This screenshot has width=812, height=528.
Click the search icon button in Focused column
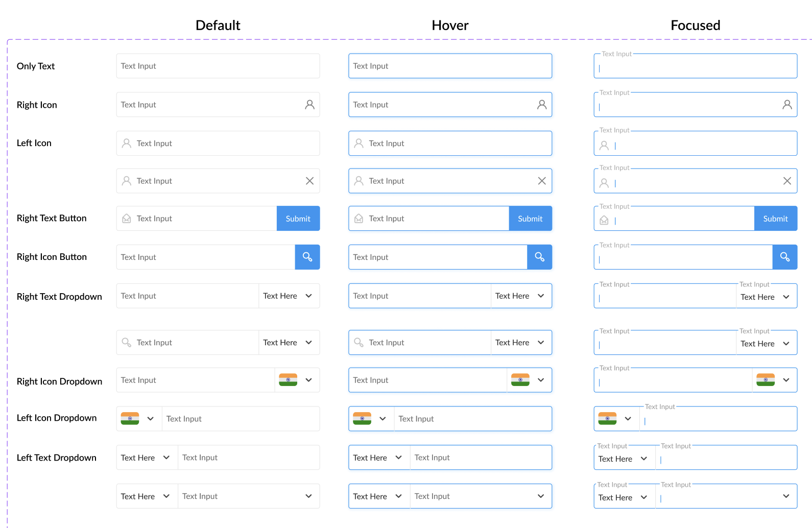click(x=785, y=257)
